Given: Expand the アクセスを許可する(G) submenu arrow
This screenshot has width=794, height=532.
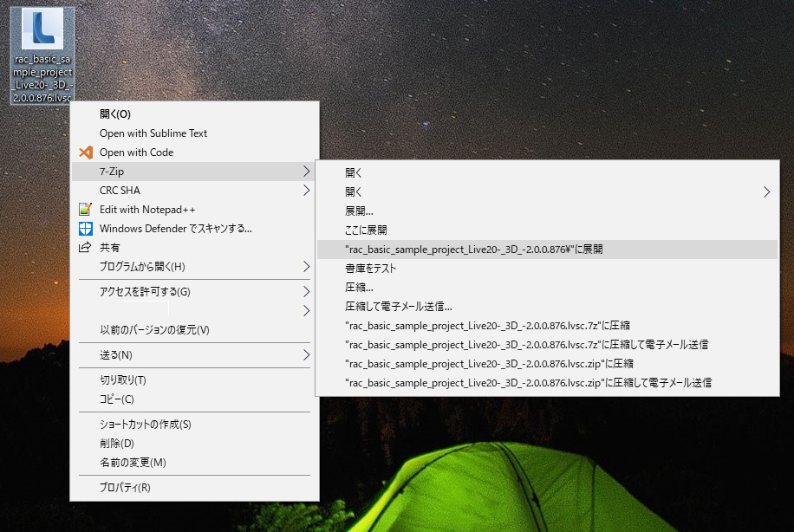Looking at the screenshot, I should [x=306, y=292].
